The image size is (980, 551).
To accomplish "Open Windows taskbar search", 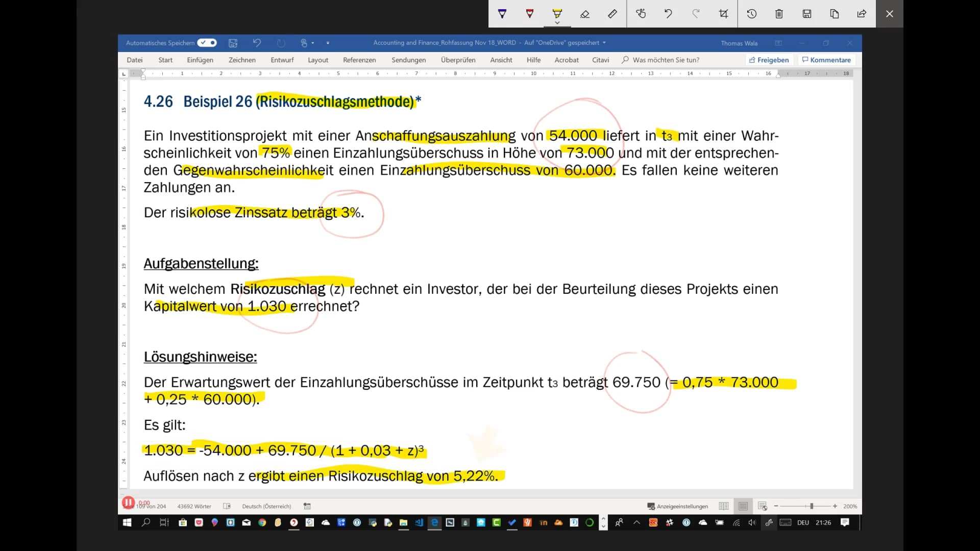I will (146, 522).
